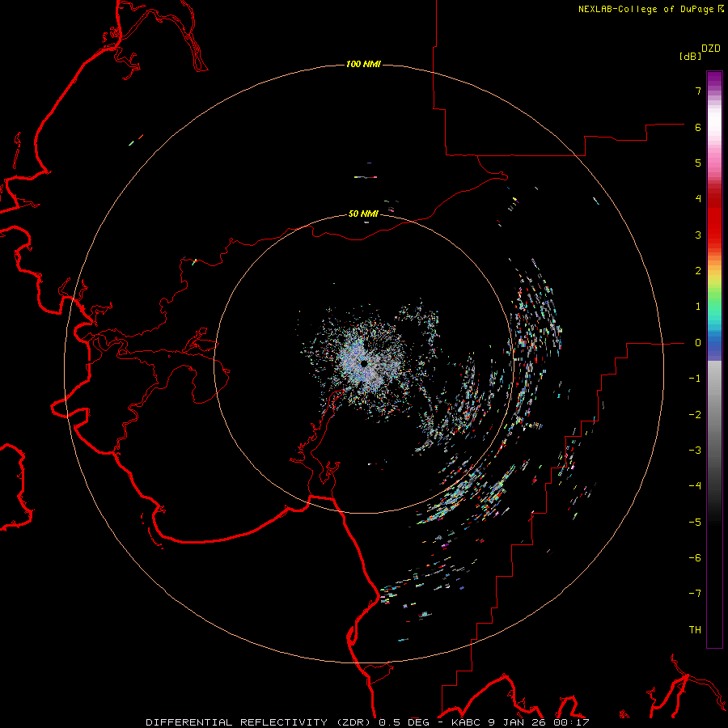Click the -2 dB tick label on colorbar
Image resolution: width=728 pixels, height=728 pixels.
(695, 415)
